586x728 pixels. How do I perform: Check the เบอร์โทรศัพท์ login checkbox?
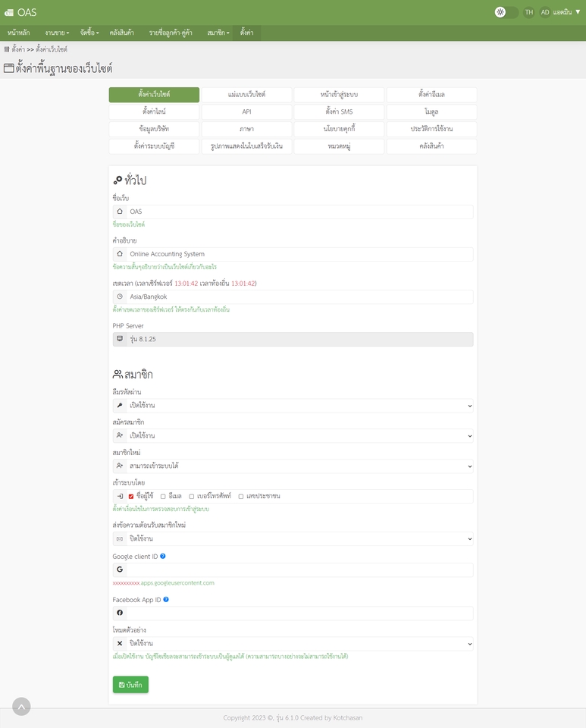[192, 497]
